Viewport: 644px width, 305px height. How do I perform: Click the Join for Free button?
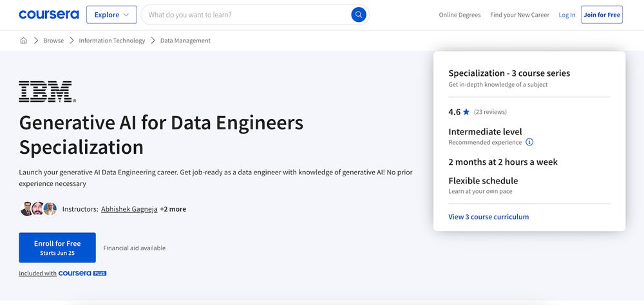pyautogui.click(x=601, y=15)
